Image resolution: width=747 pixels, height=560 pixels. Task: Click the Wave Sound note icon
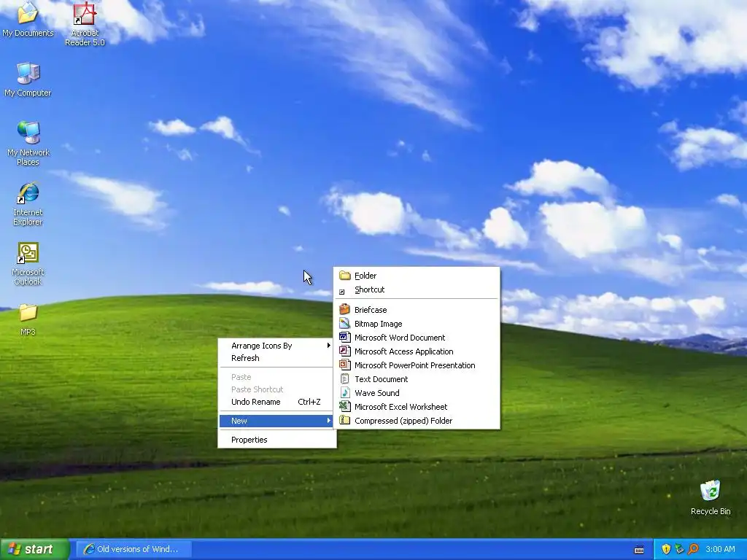coord(344,392)
